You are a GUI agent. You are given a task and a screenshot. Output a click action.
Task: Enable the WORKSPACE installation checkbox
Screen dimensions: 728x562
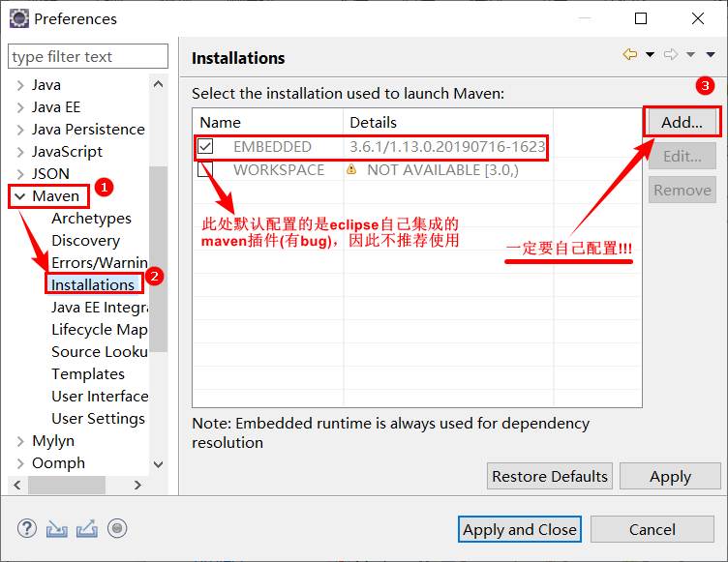pos(205,169)
